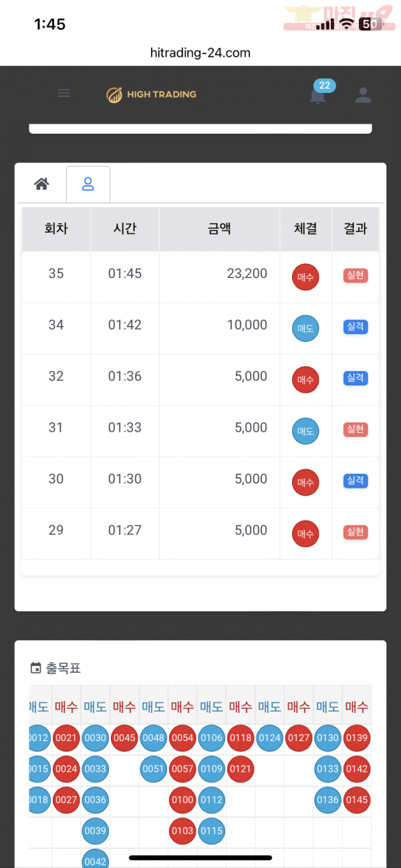Tap the High Trading logo
401x868 pixels.
151,94
